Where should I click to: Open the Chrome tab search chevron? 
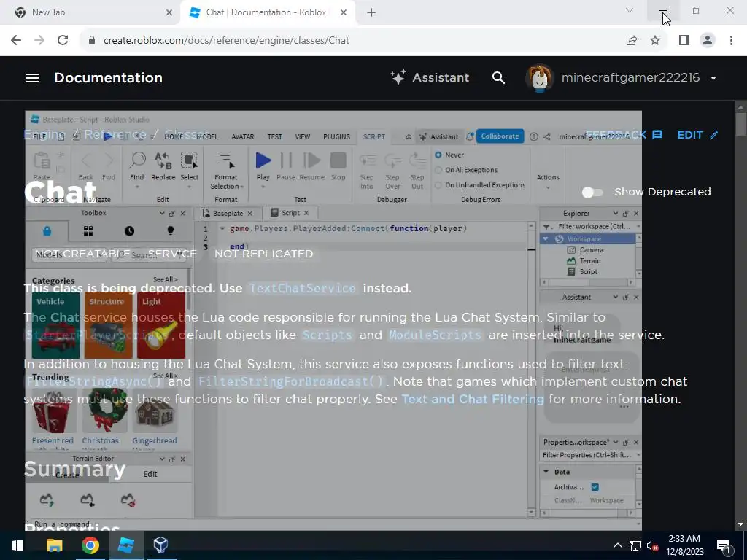(630, 10)
